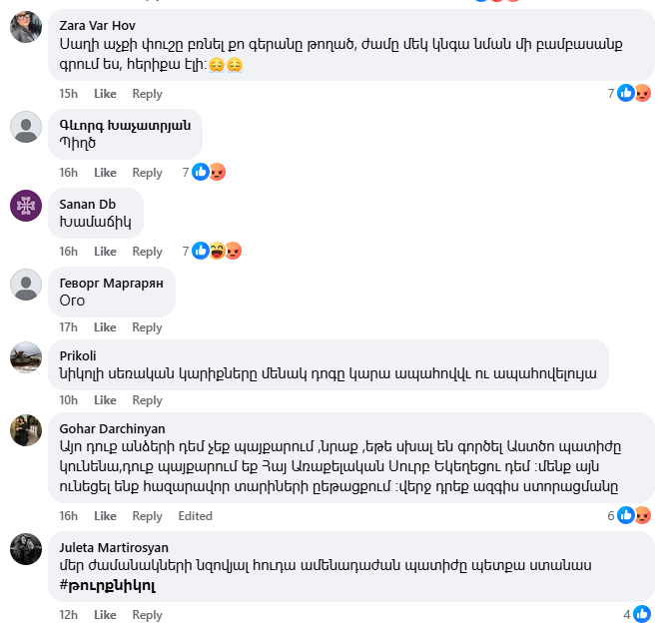Open Prikoli's tank avatar
This screenshot has width=672, height=626.
[x=26, y=357]
